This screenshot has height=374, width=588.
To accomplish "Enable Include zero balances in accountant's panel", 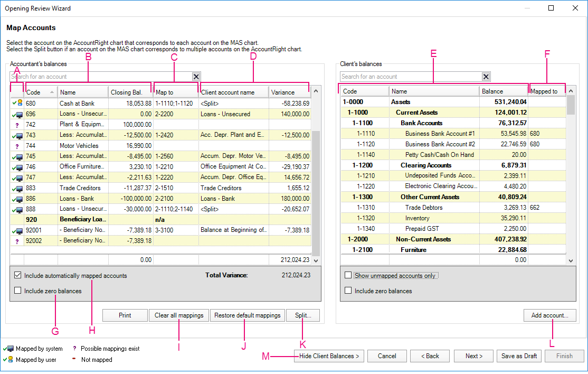I will (x=18, y=291).
